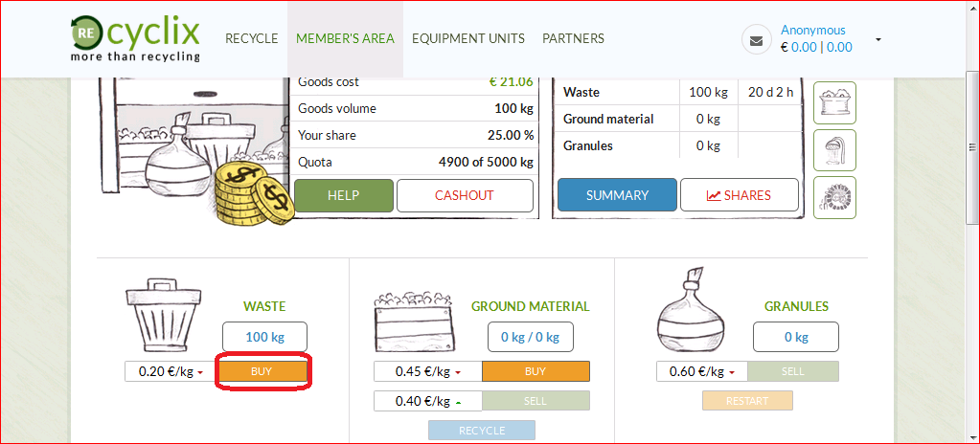Click the ground material BUY button
Viewport: 980px width, 444px height.
pyautogui.click(x=536, y=371)
